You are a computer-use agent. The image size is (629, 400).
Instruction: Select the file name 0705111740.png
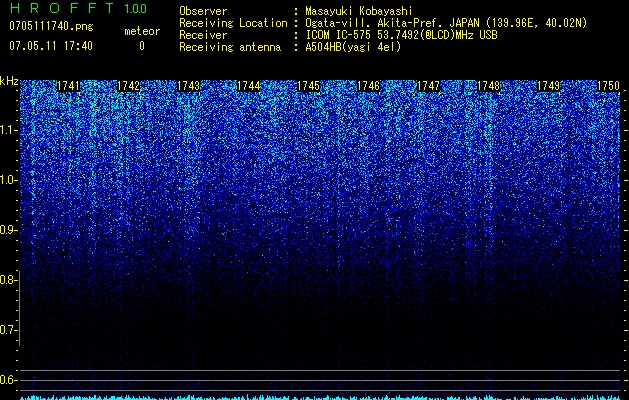51,26
